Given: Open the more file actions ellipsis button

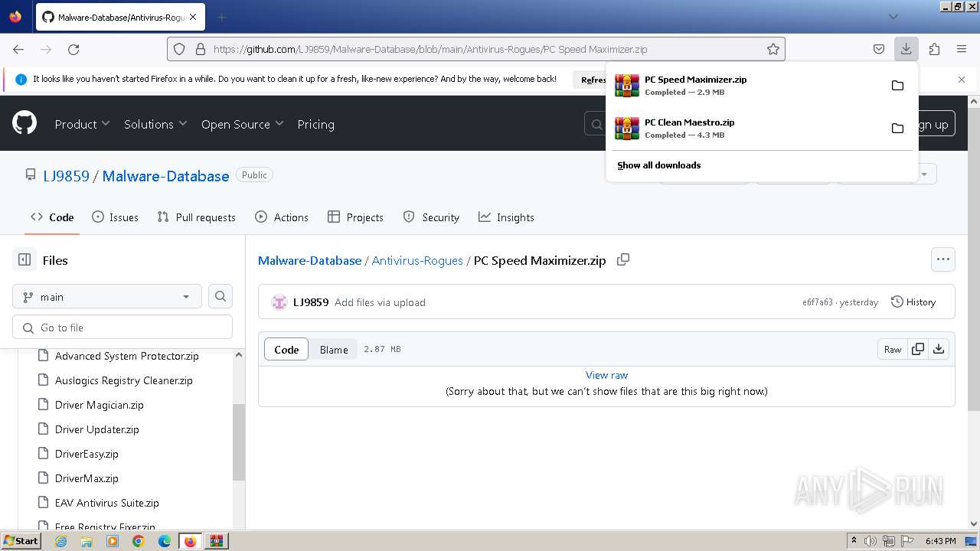Looking at the screenshot, I should pos(943,259).
